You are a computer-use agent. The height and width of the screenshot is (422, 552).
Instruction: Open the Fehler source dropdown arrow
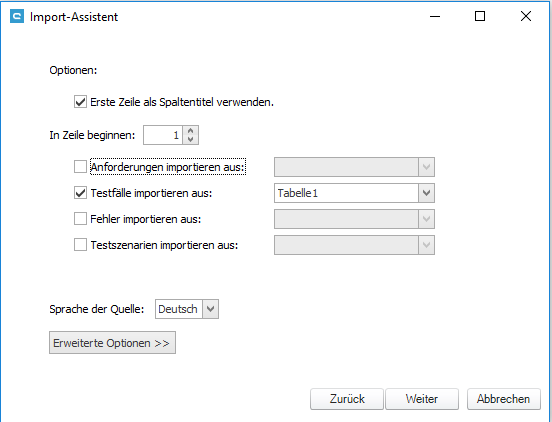coord(426,219)
